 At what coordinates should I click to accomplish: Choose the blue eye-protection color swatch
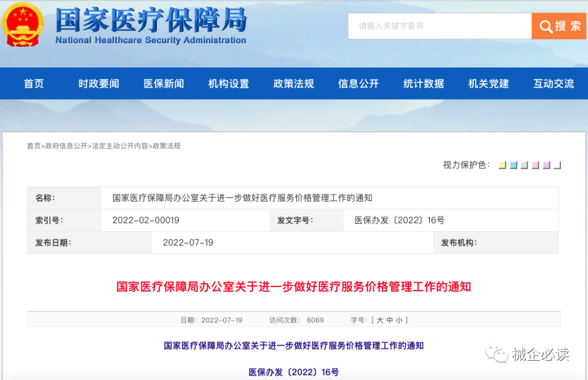[513, 165]
